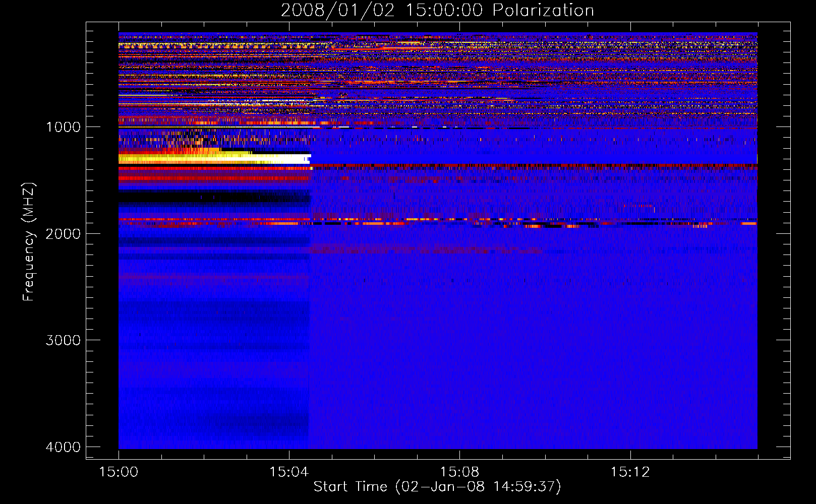Click the 15:12 time tick label
Screen dimensions: 816x504
point(630,472)
